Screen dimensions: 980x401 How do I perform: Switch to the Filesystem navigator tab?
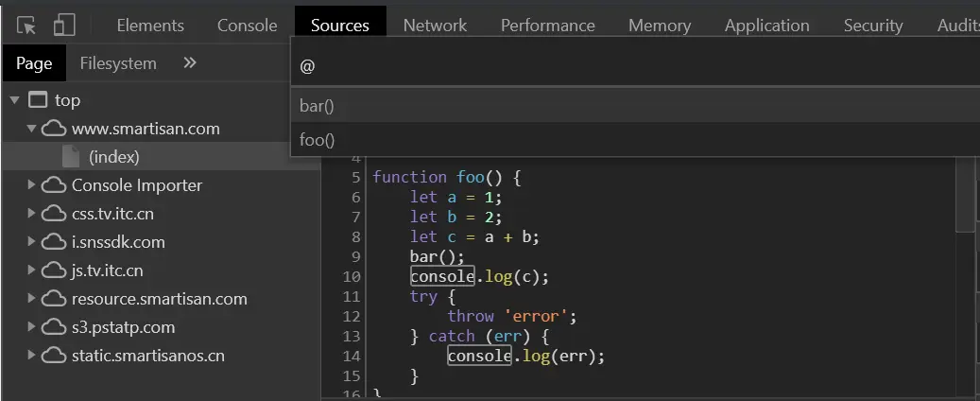coord(118,63)
